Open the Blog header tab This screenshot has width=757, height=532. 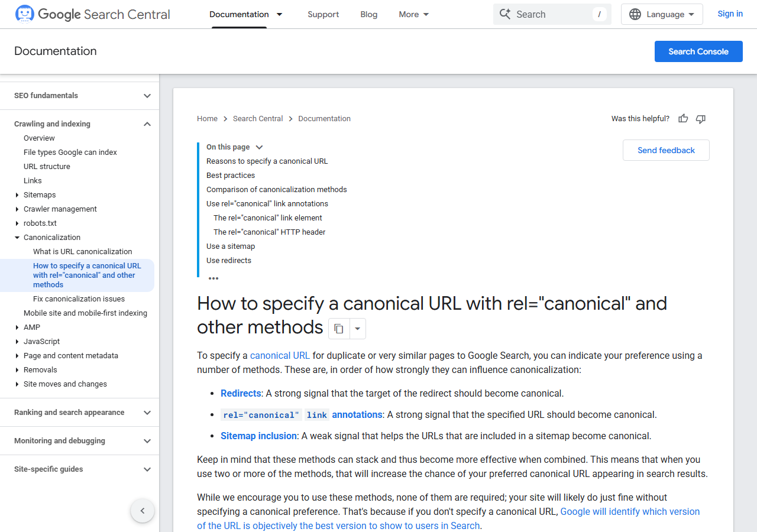click(x=369, y=14)
